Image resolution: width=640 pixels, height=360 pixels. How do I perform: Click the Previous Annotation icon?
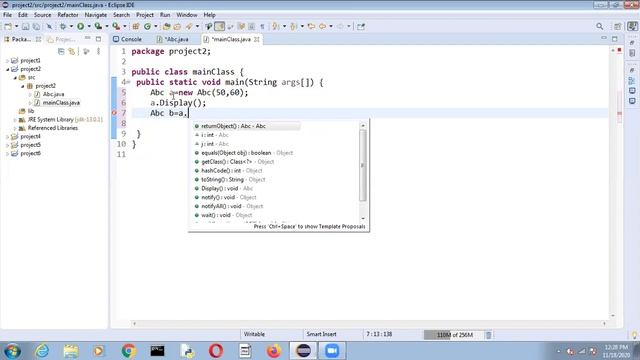click(x=293, y=27)
